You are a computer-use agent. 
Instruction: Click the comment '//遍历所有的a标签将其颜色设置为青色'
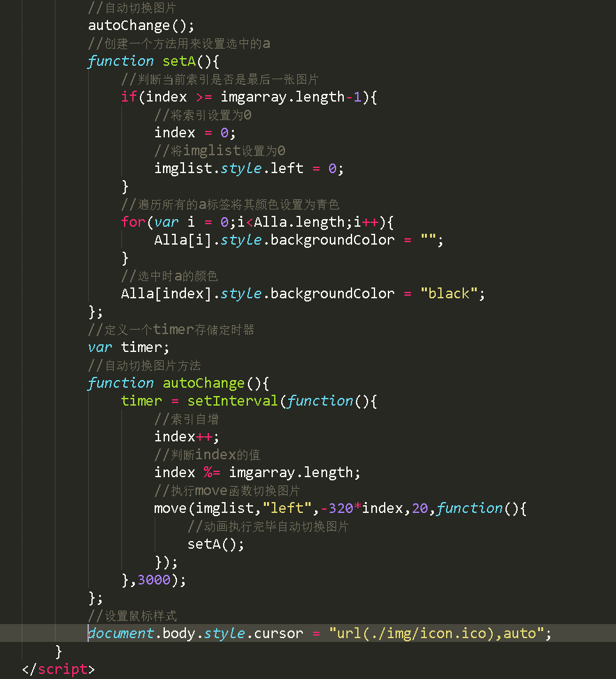point(230,205)
